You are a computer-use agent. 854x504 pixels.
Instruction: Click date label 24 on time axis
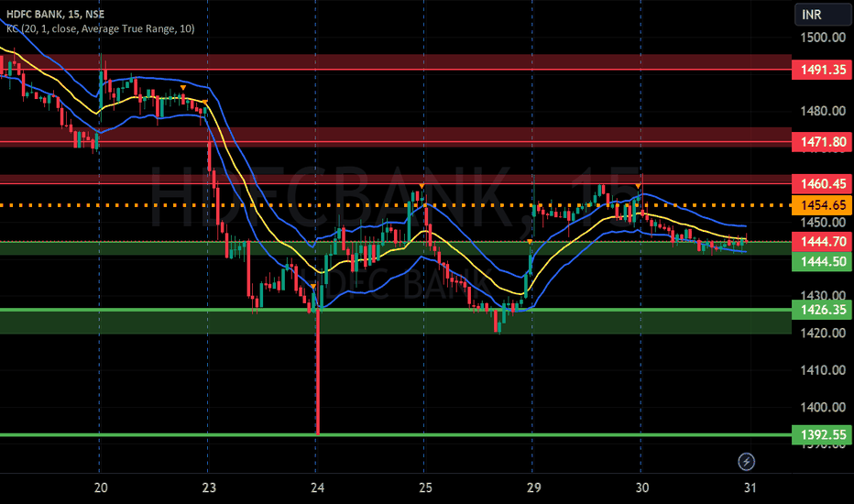click(x=317, y=488)
